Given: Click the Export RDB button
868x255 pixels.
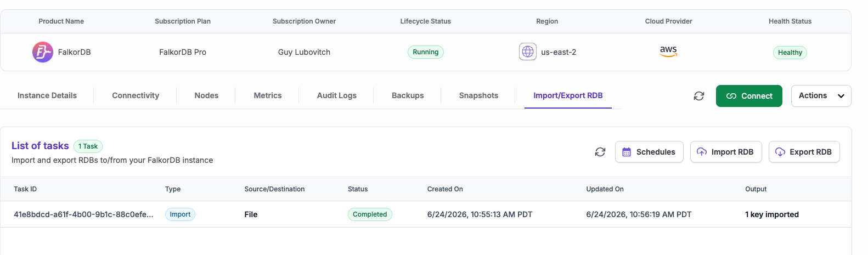Looking at the screenshot, I should (804, 152).
